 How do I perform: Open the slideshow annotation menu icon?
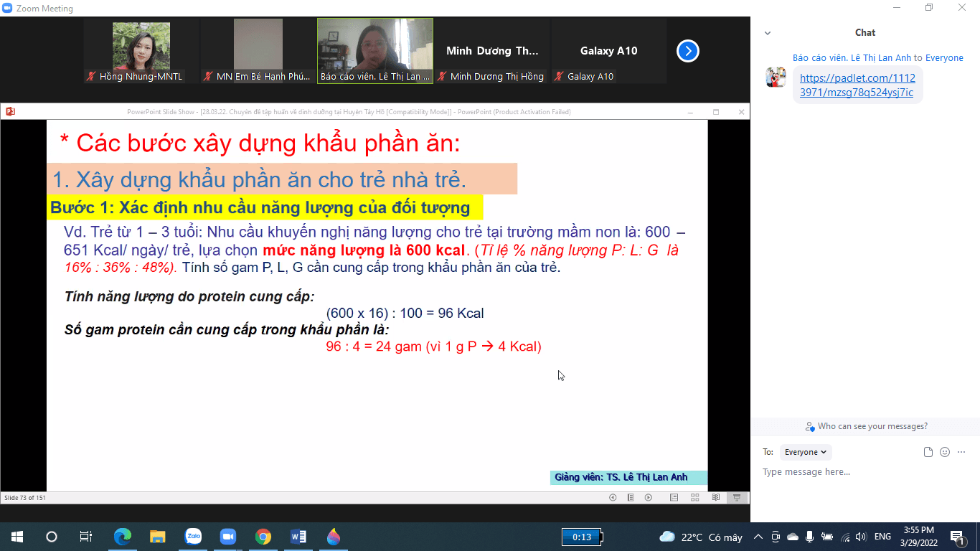[x=631, y=497]
